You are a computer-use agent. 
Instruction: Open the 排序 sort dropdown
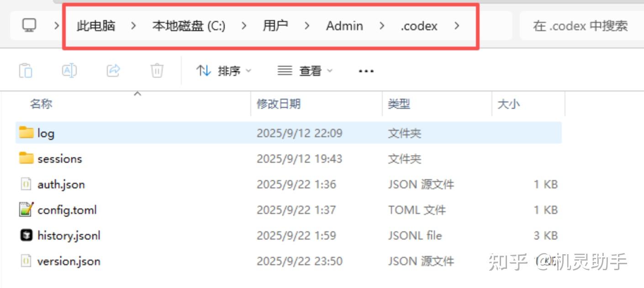(x=224, y=71)
